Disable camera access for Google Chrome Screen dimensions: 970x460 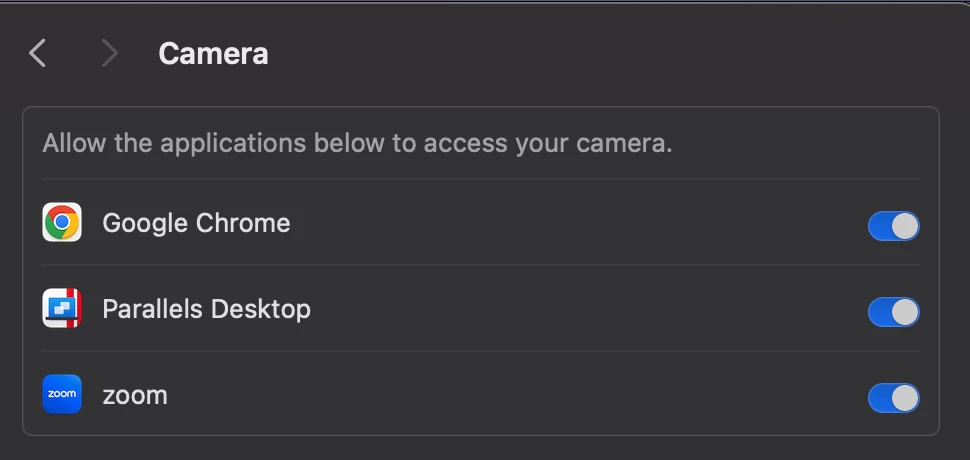[893, 226]
